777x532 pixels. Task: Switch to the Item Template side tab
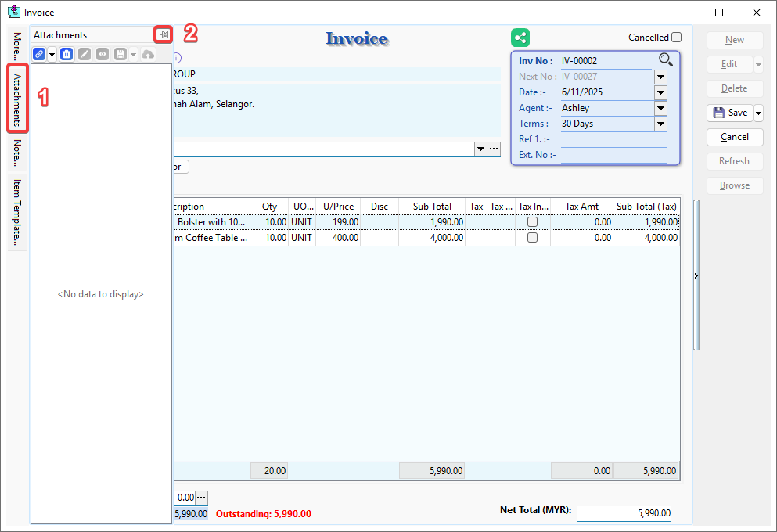17,212
